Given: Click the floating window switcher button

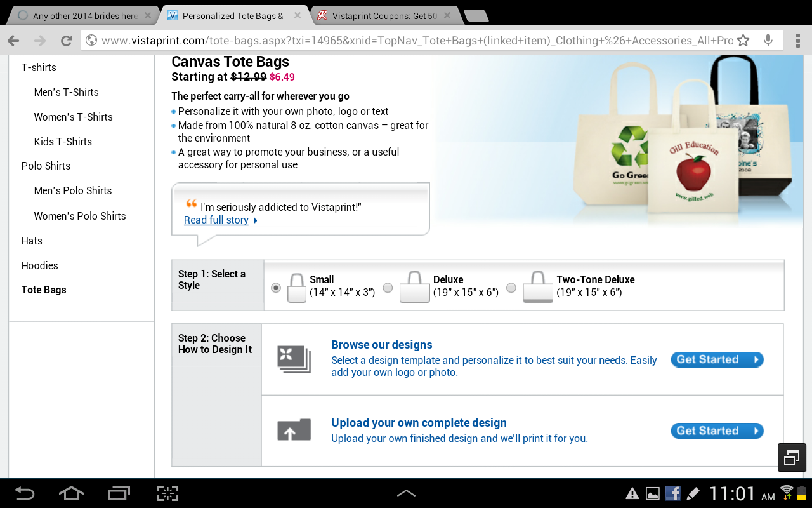Looking at the screenshot, I should (792, 457).
